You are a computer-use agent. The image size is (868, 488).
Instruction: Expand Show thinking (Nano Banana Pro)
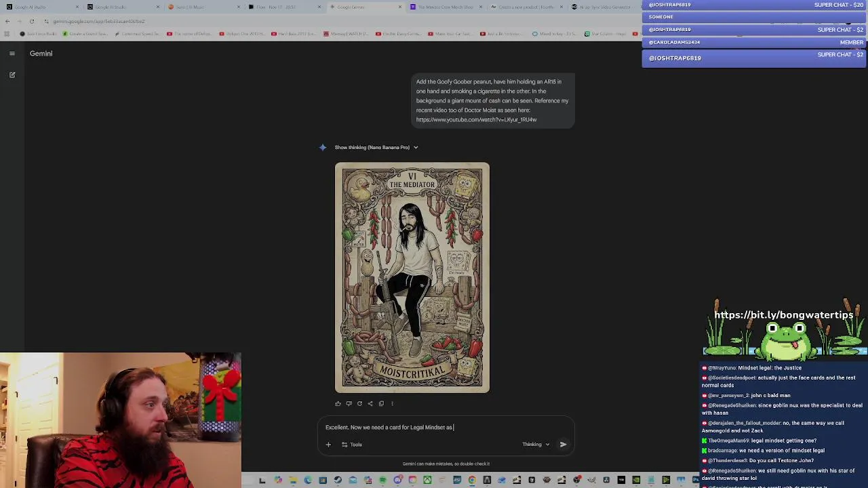coord(376,147)
